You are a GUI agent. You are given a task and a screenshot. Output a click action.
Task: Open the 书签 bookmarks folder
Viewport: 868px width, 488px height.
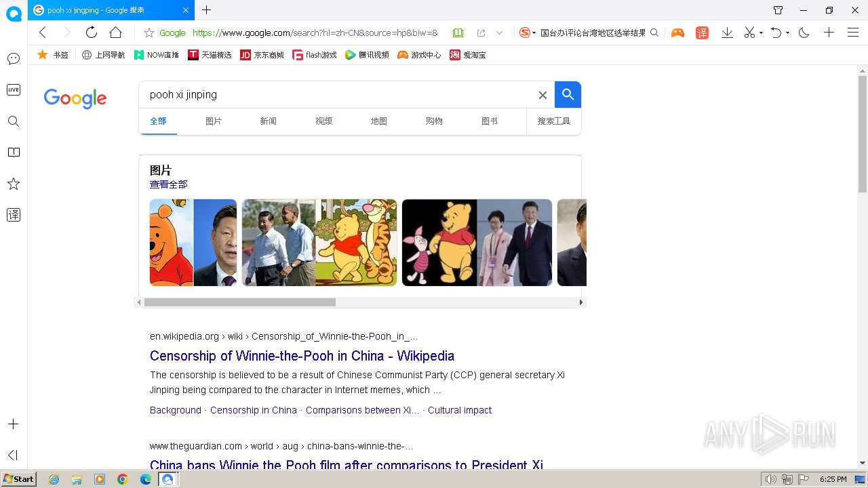coord(53,55)
